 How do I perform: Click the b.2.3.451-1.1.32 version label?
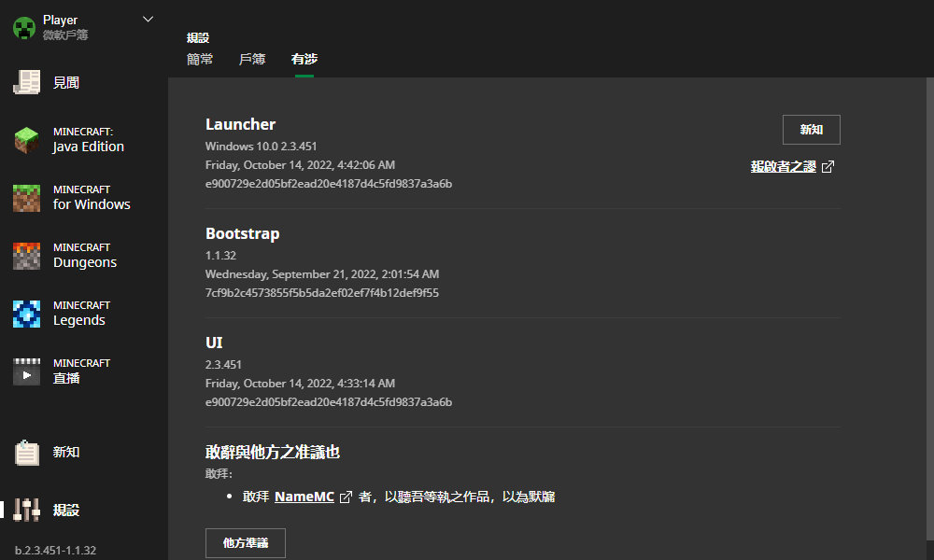pos(55,551)
